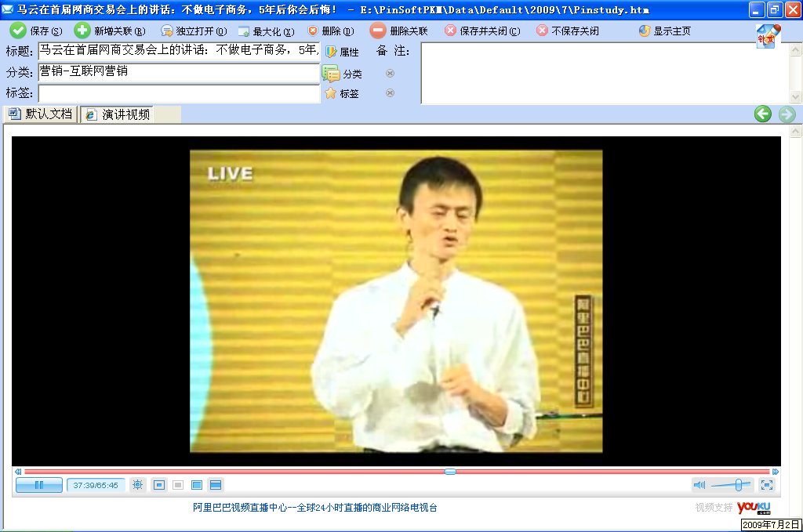Remove the association with 删除关联
The height and width of the screenshot is (532, 803).
coord(399,31)
